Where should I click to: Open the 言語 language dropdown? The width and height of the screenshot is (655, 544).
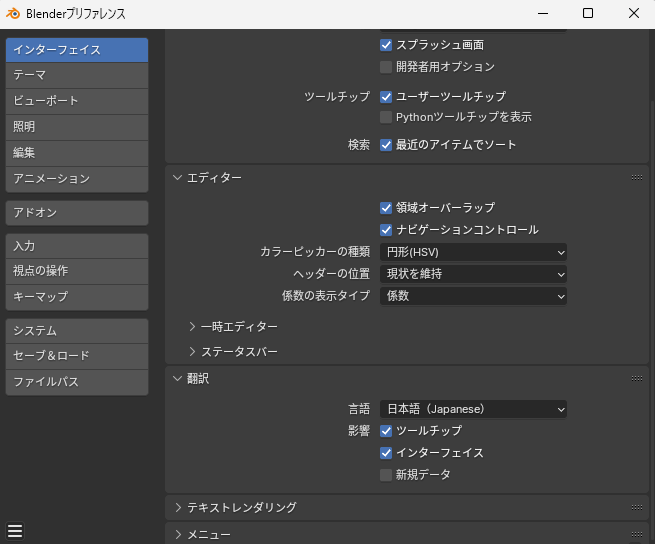point(473,409)
